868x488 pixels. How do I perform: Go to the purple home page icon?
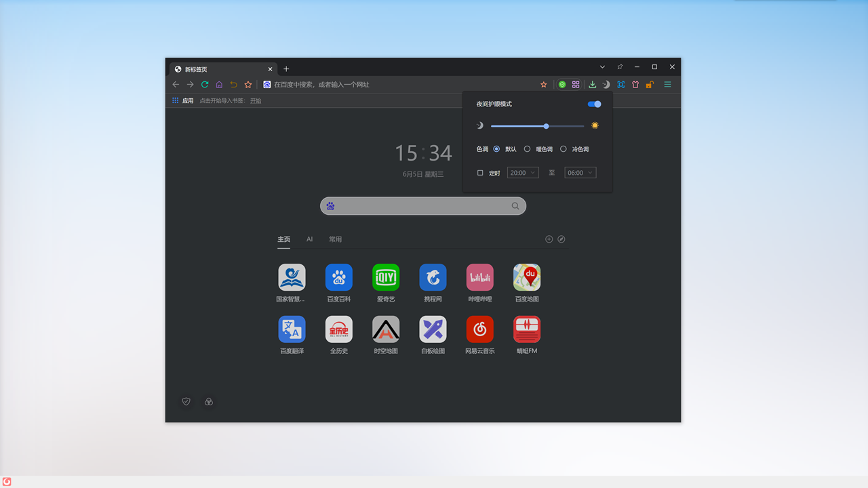[219, 85]
